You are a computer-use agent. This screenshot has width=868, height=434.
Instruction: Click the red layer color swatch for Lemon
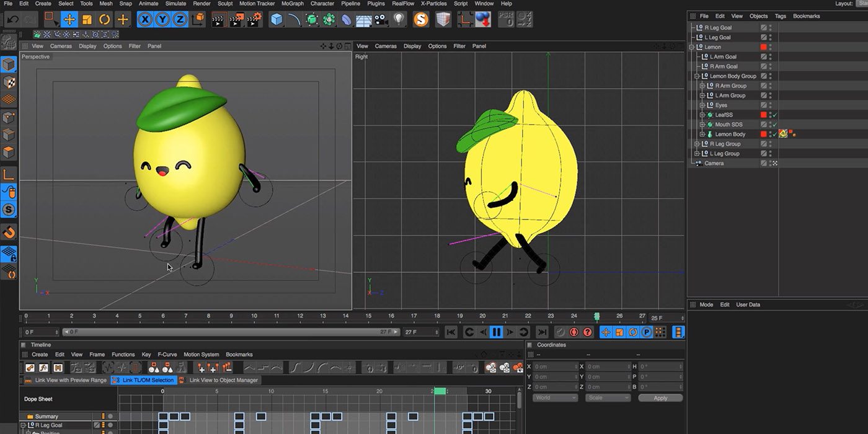point(764,47)
